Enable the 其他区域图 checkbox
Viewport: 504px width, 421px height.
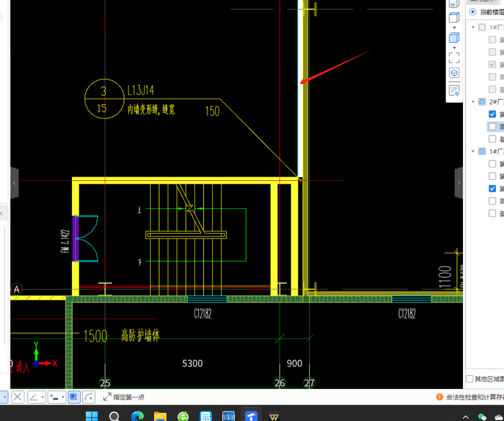pos(470,379)
